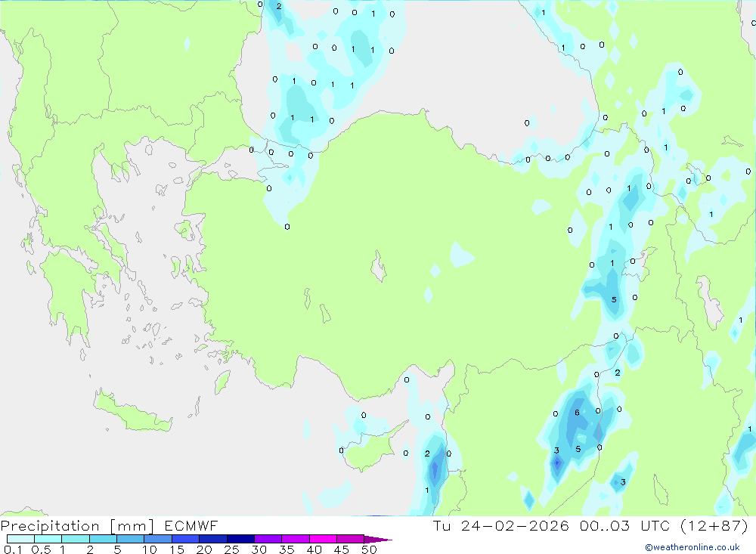
Task: Click the island of Crete on map
Action: point(131,412)
